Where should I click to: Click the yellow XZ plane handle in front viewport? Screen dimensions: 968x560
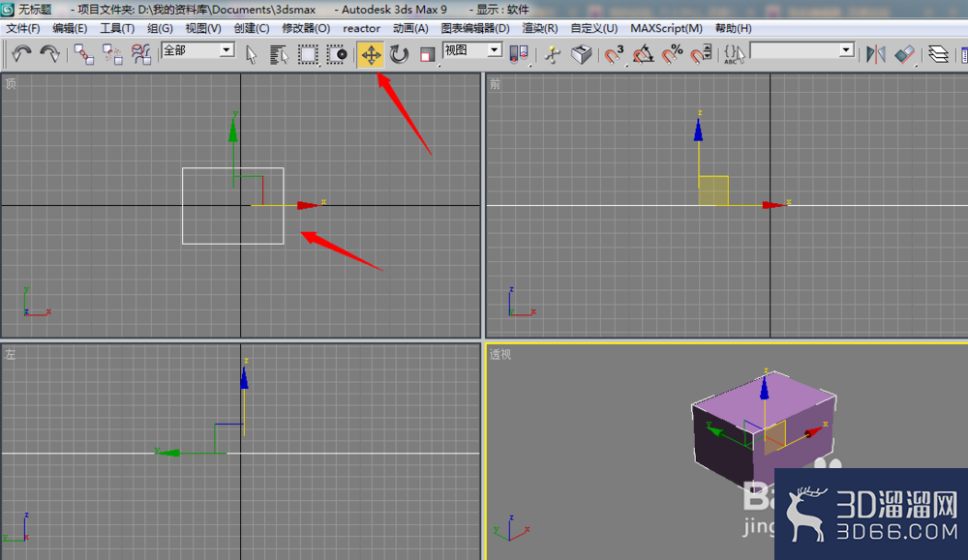coord(713,191)
